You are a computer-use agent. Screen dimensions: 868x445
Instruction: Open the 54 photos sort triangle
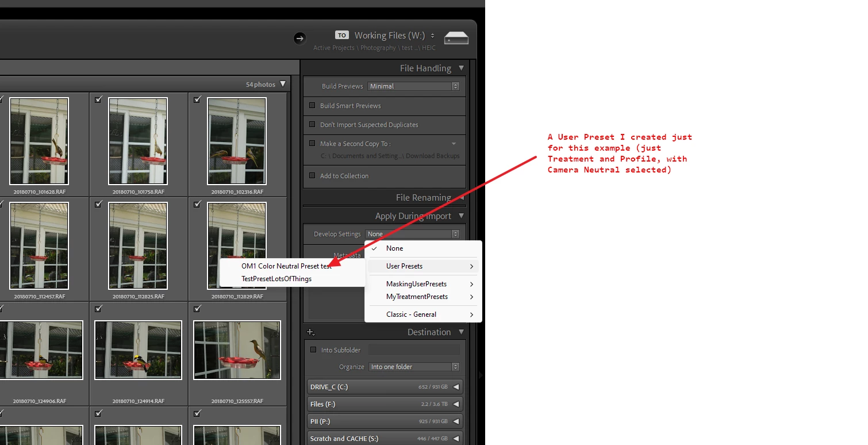point(282,85)
